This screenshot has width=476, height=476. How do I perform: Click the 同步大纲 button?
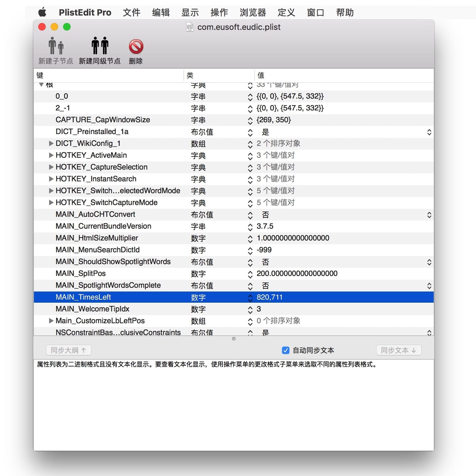[68, 350]
